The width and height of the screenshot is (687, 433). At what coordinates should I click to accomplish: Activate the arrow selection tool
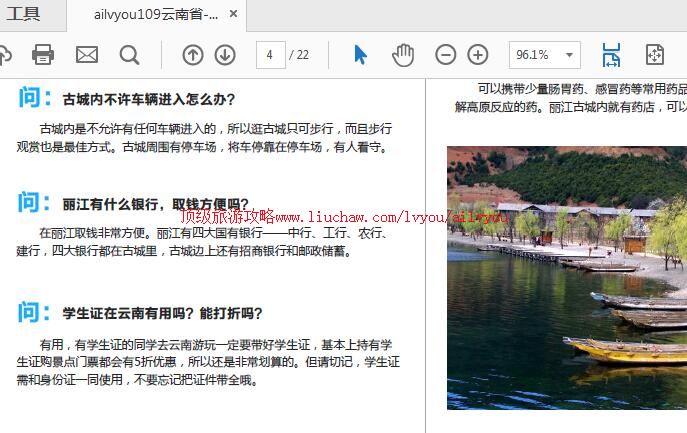point(360,55)
